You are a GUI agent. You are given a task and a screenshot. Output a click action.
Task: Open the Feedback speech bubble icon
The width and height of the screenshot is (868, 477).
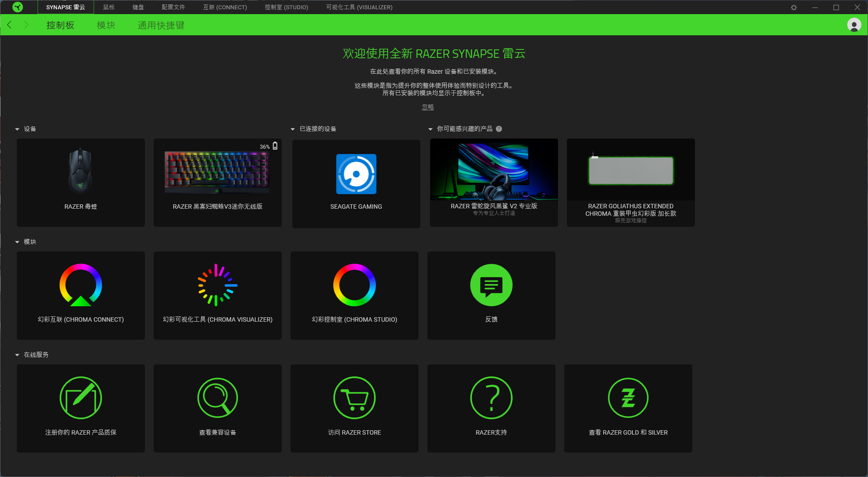(491, 285)
